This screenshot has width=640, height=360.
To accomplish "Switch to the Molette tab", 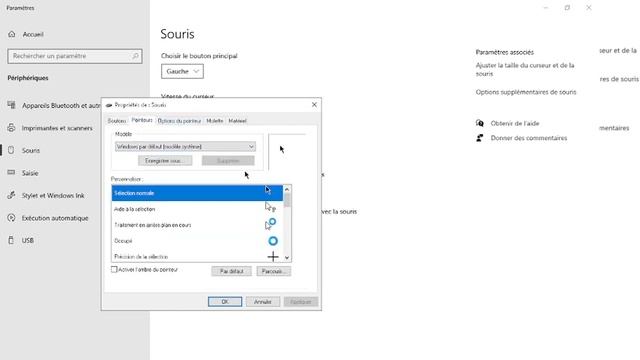I will (x=215, y=121).
